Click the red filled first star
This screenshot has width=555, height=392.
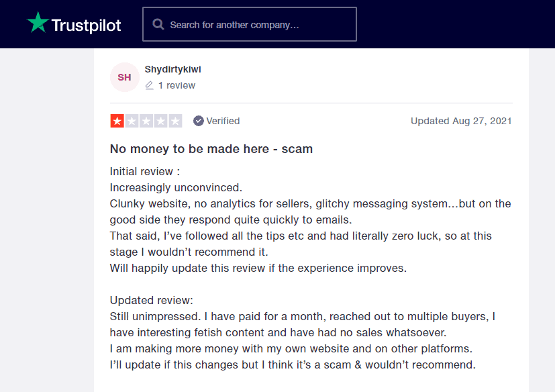coord(117,121)
